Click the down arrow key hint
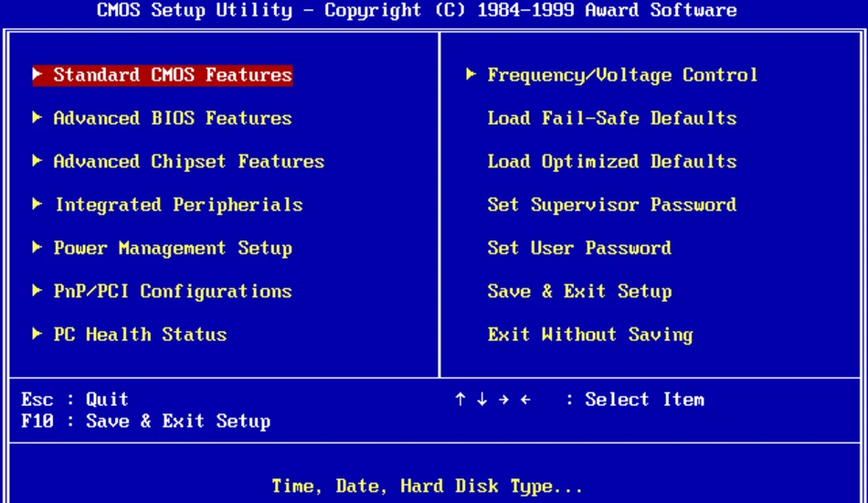The image size is (868, 503). pos(482,399)
